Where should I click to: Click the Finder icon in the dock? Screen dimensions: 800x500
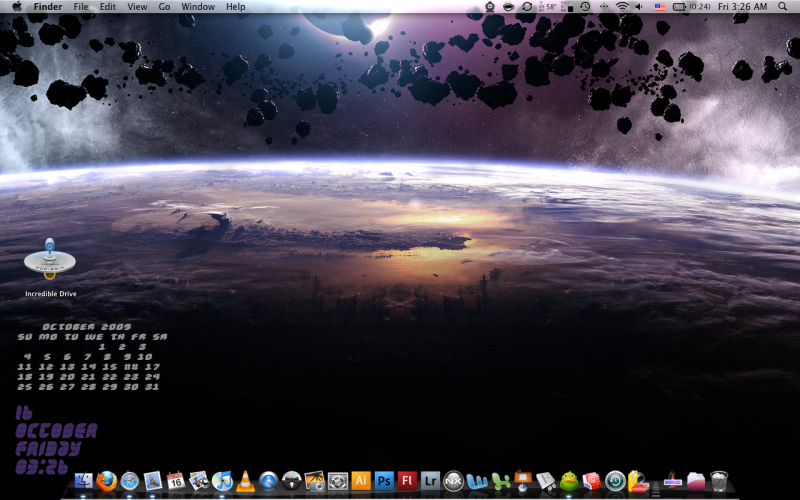click(x=83, y=482)
